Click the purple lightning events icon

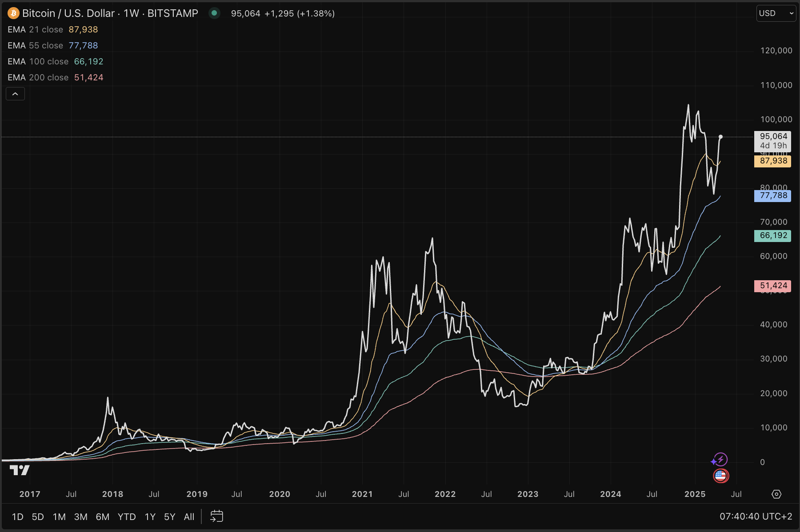(x=720, y=459)
